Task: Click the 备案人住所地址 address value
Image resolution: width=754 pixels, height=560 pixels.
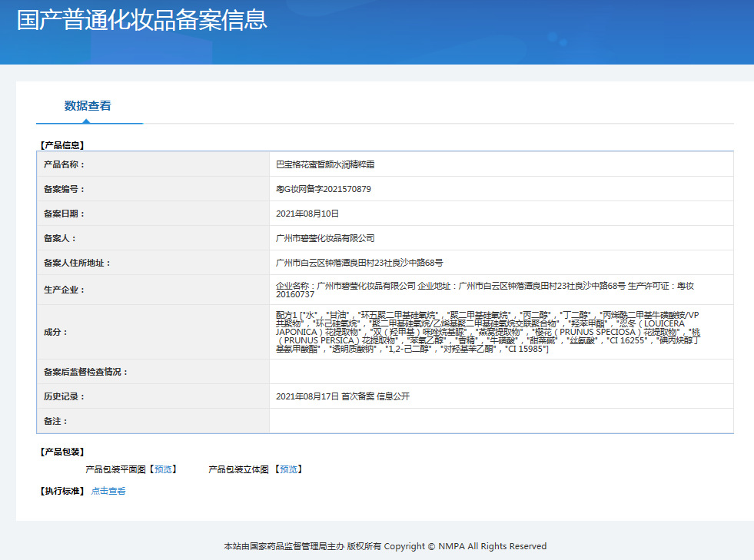Action: click(x=359, y=263)
